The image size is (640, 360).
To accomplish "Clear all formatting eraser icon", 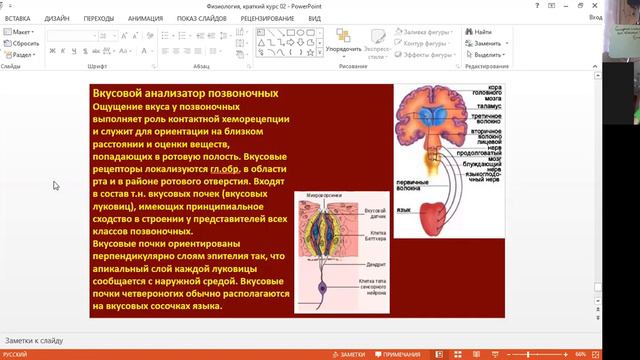I will 150,36.
